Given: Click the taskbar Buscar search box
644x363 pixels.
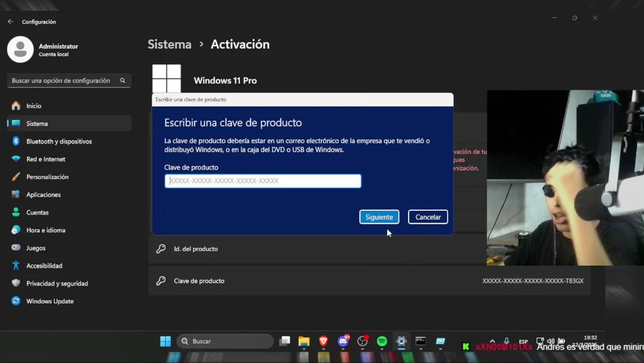Looking at the screenshot, I should click(226, 341).
